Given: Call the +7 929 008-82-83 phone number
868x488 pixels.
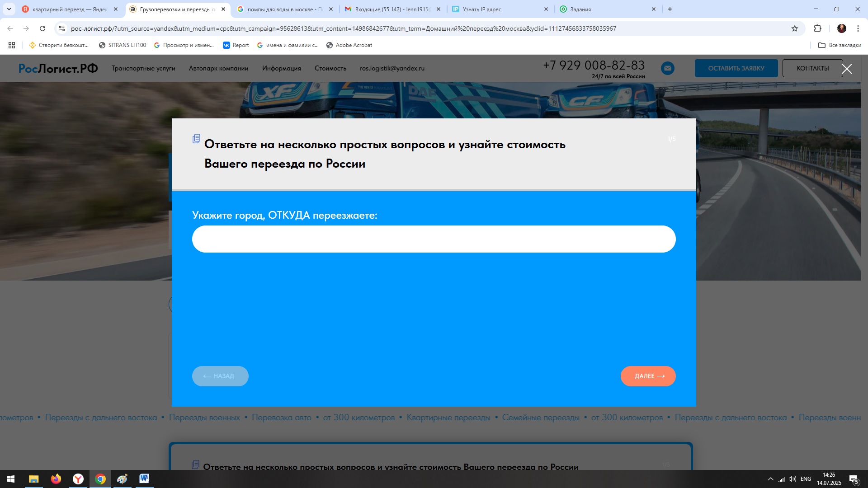Looking at the screenshot, I should [594, 65].
